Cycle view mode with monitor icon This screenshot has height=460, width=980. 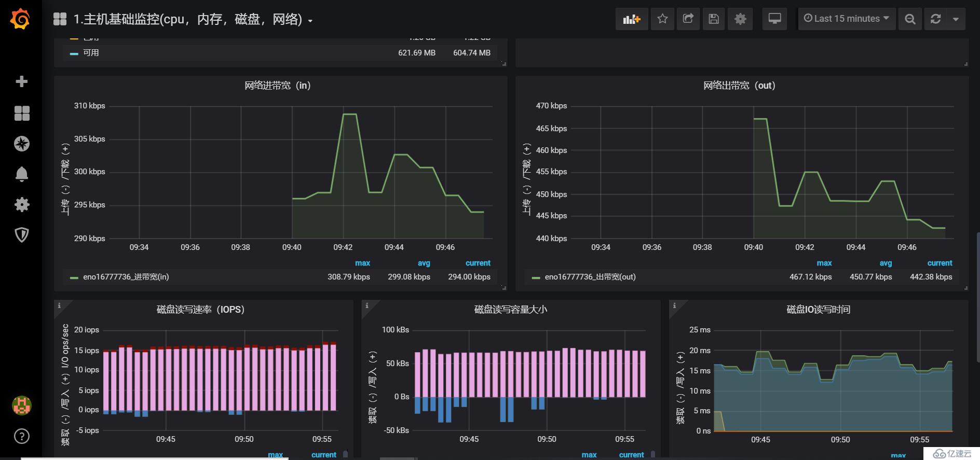[x=774, y=19]
